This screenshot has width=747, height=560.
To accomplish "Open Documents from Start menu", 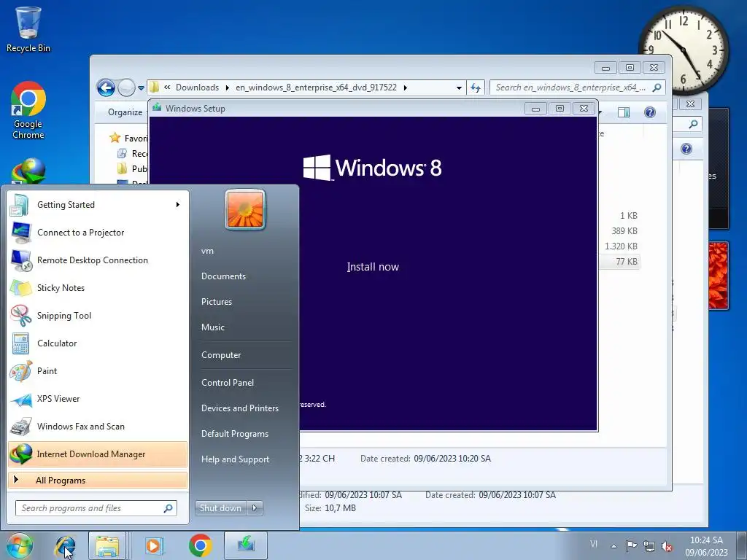I will [x=223, y=276].
